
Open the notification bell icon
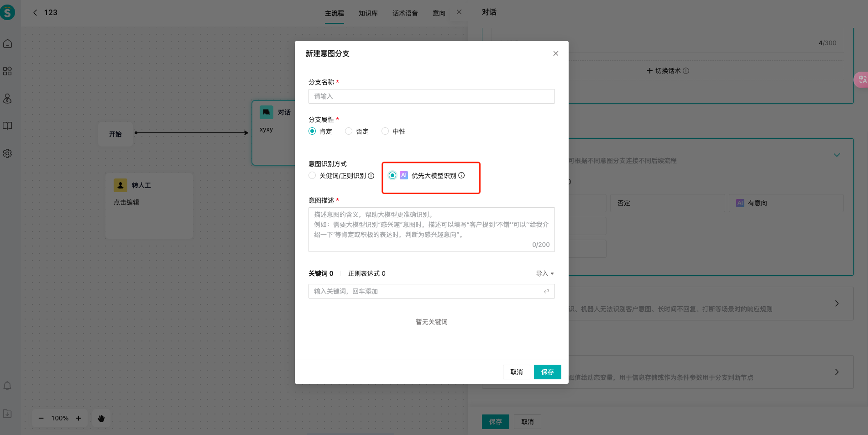[7, 386]
